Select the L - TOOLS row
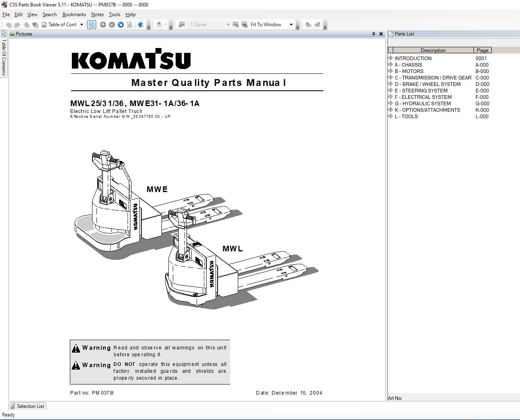The height and width of the screenshot is (420, 520). (440, 116)
